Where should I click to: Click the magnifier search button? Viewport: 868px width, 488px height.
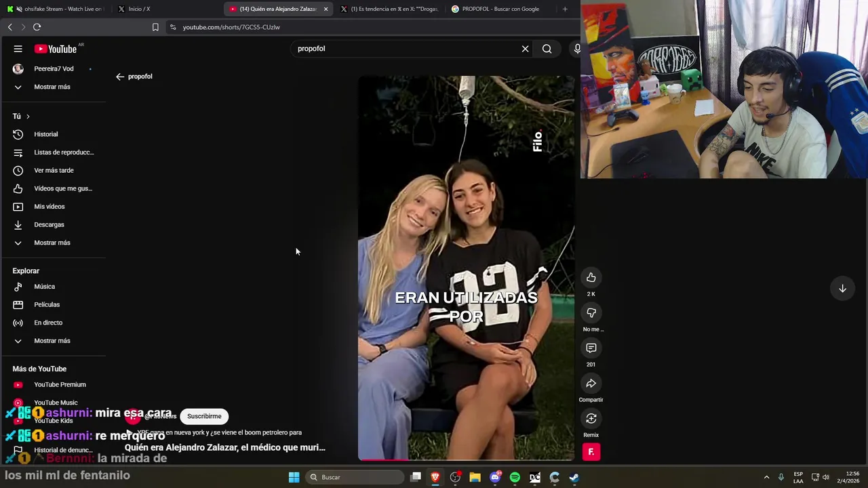point(547,49)
